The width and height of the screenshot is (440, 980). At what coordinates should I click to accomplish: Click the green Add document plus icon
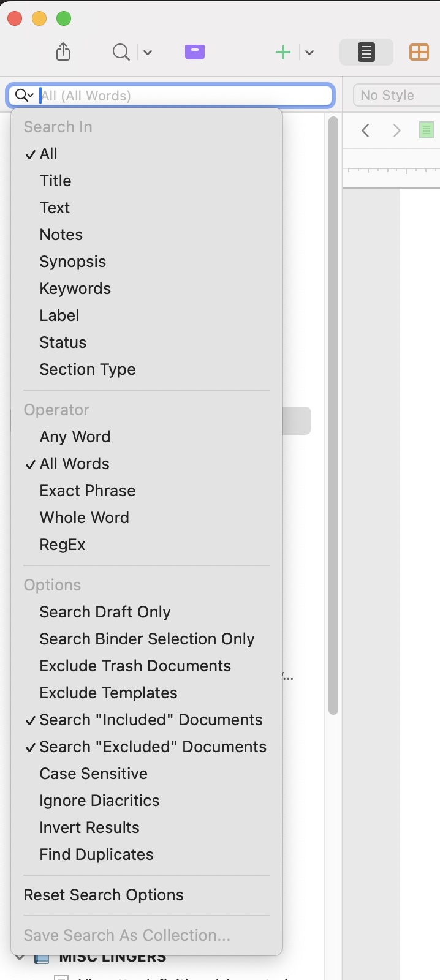point(283,52)
